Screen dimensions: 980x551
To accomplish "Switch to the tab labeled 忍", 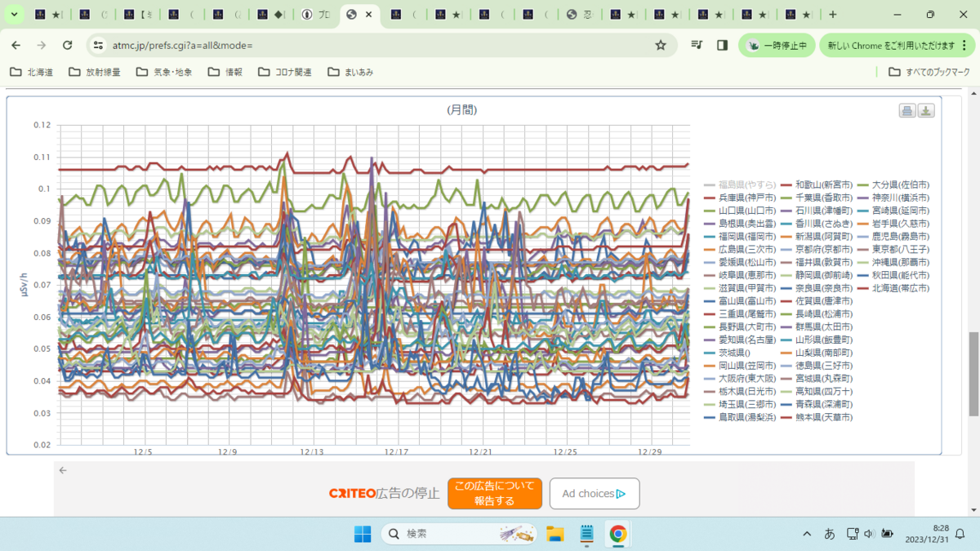I will tap(579, 15).
